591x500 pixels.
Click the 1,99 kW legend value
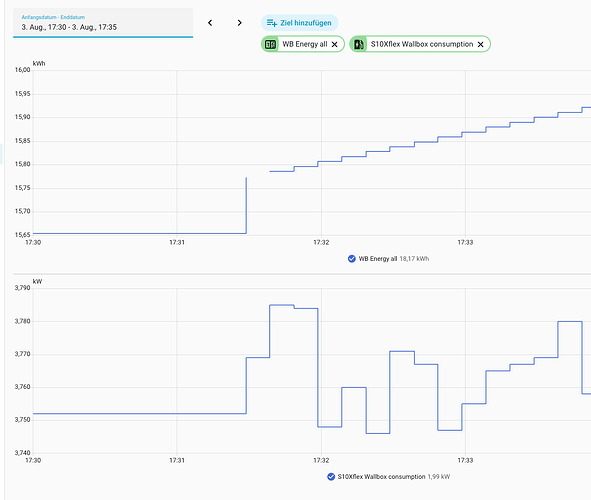click(439, 477)
